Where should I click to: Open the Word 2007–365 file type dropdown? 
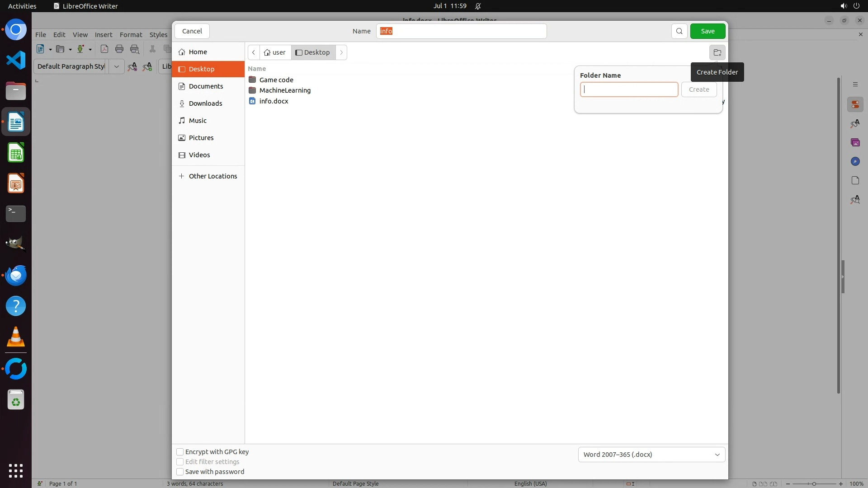pyautogui.click(x=651, y=455)
